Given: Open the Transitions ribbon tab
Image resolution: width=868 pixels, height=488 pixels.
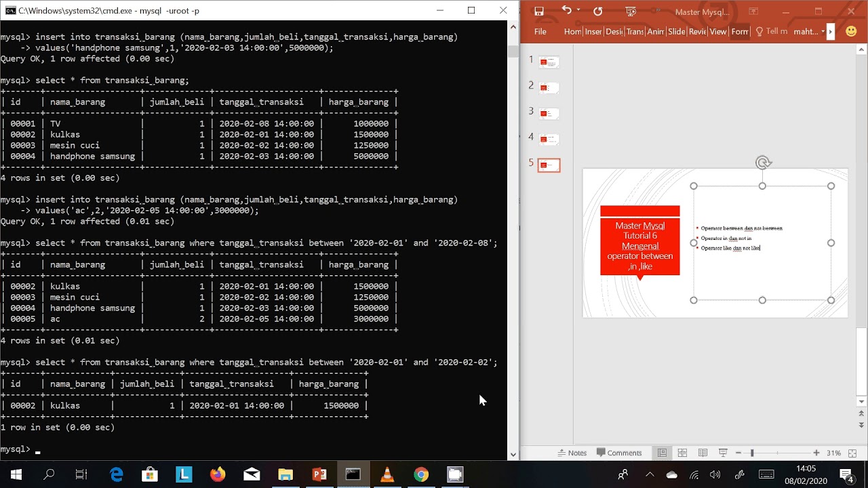Looking at the screenshot, I should click(x=635, y=32).
